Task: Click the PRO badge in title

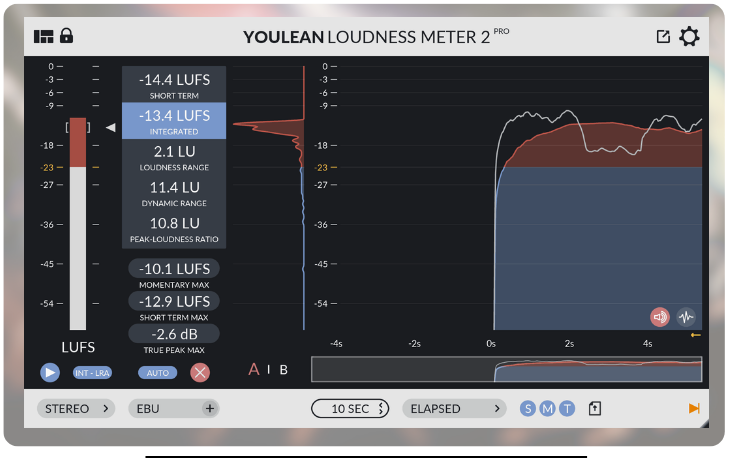Action: 501,31
